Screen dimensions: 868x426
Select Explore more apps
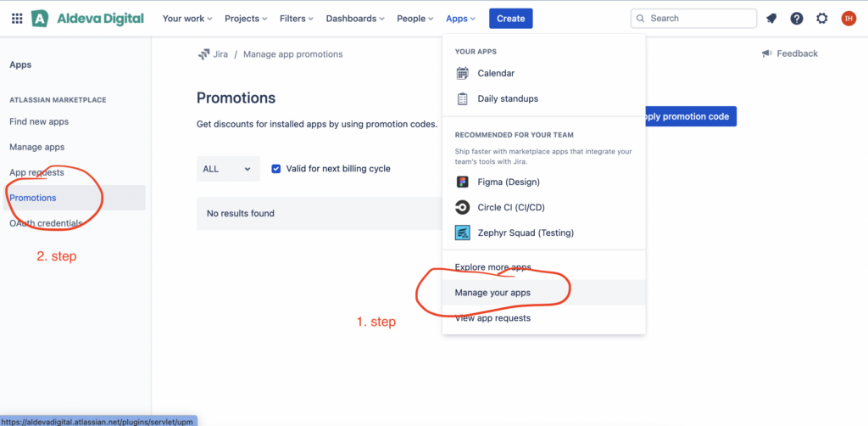(543, 267)
